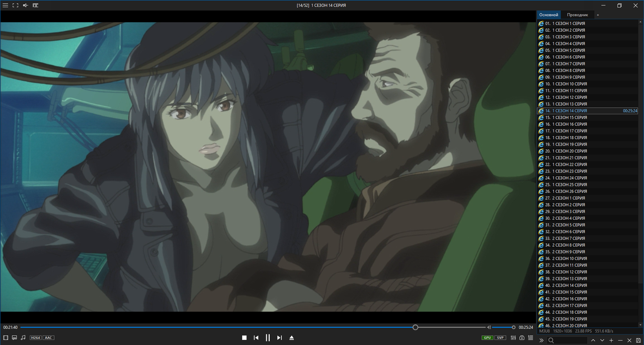
Task: Capture a screenshot with the camera icon
Action: [522, 337]
